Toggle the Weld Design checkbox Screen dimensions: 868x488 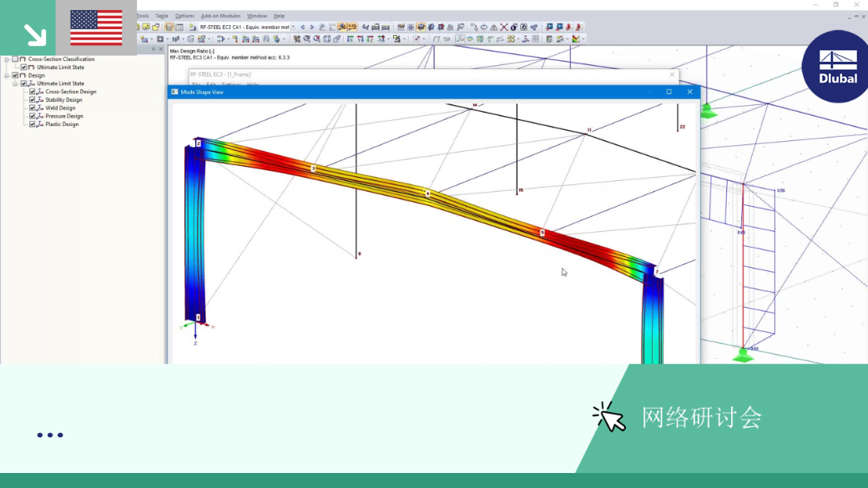coord(32,108)
